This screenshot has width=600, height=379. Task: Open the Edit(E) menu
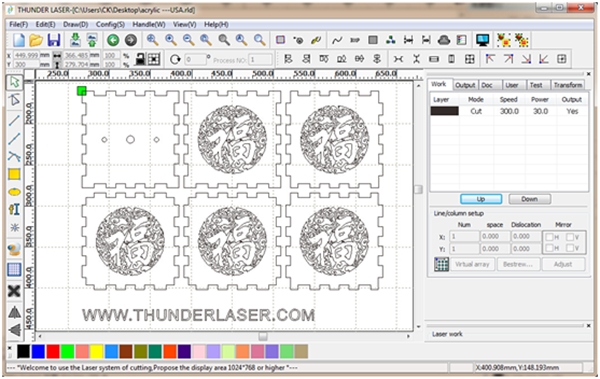(x=46, y=25)
